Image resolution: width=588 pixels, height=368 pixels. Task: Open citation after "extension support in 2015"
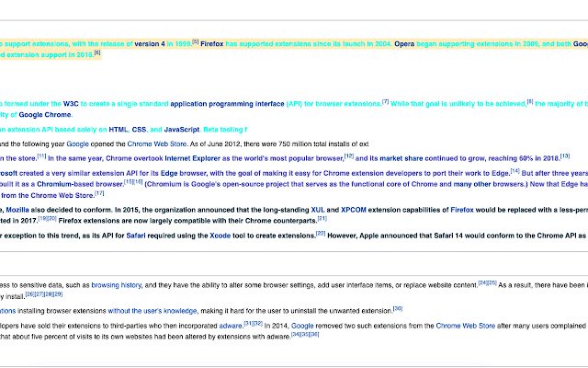tap(97, 52)
